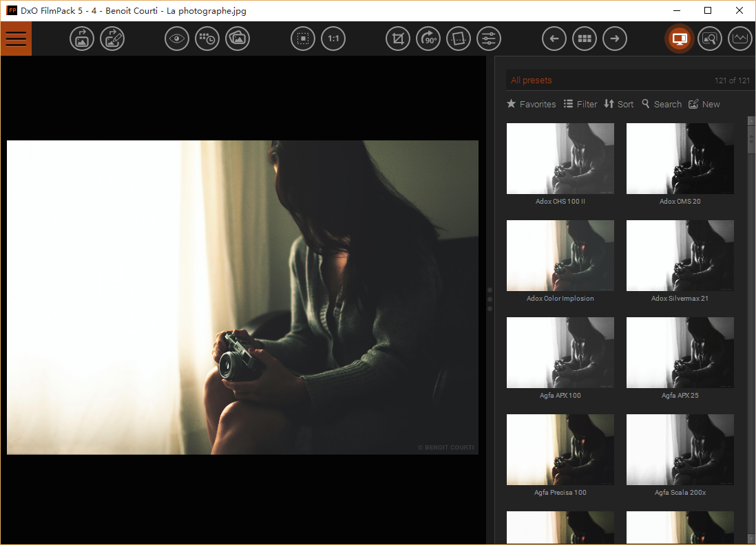The image size is (756, 545).
Task: Select the horizon straighten tool
Action: (x=459, y=39)
